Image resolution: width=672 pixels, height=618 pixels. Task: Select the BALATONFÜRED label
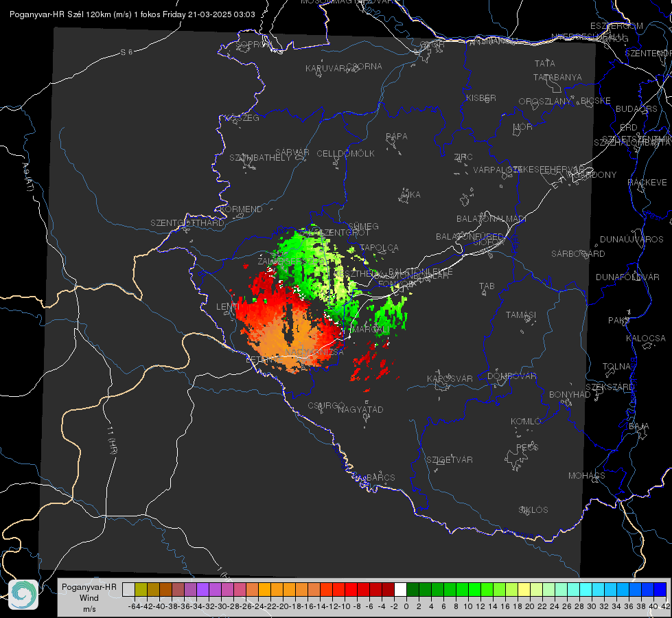tap(470, 237)
